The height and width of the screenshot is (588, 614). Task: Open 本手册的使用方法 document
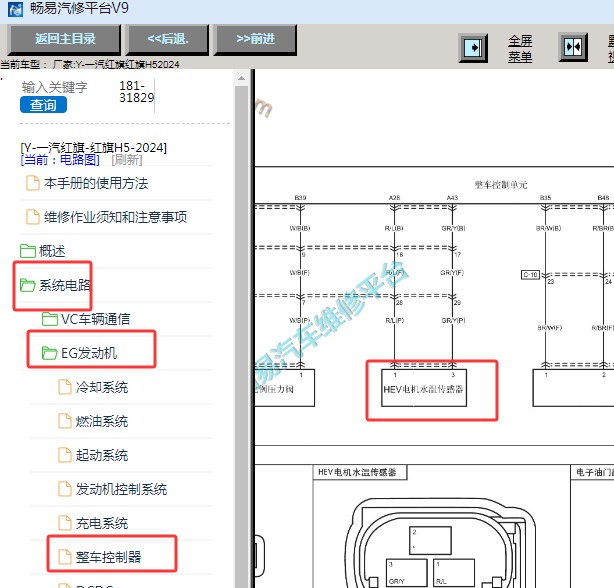[96, 183]
